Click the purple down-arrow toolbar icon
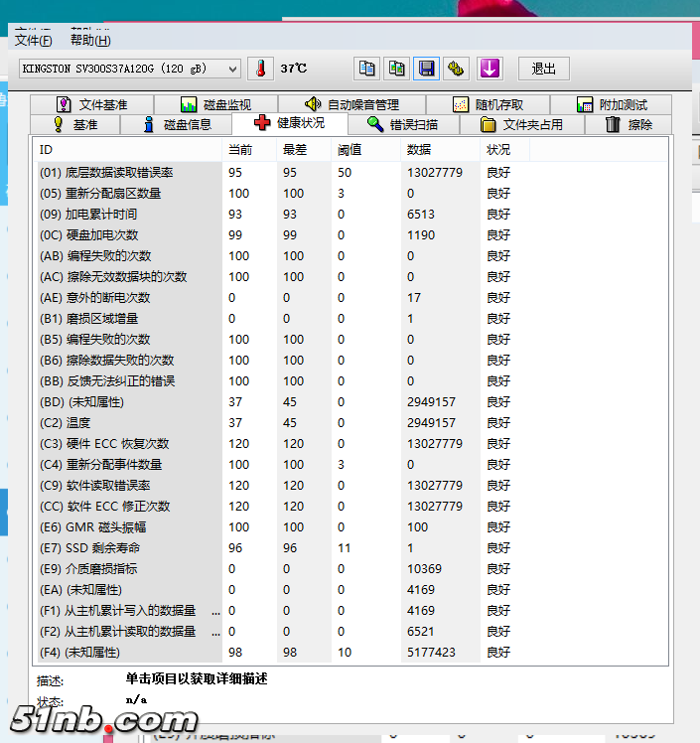 coord(490,69)
